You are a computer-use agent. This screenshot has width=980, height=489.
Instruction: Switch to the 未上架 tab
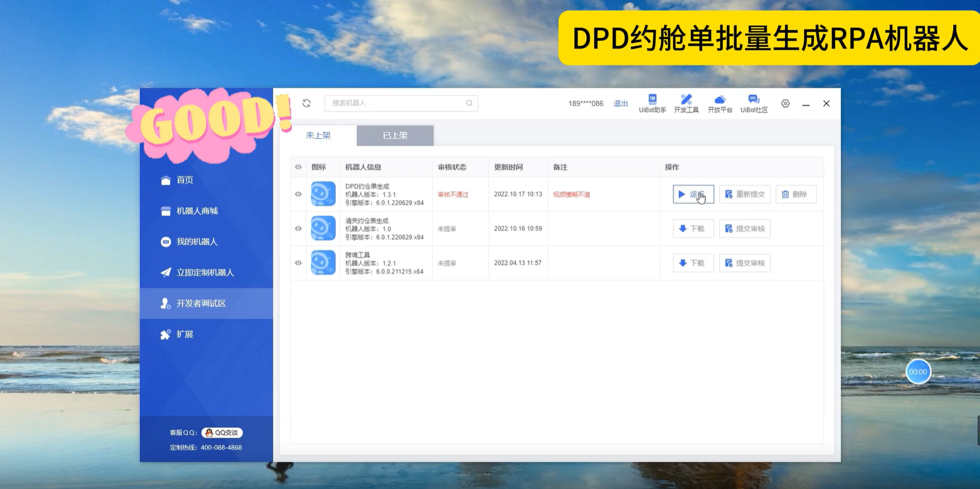coord(318,135)
